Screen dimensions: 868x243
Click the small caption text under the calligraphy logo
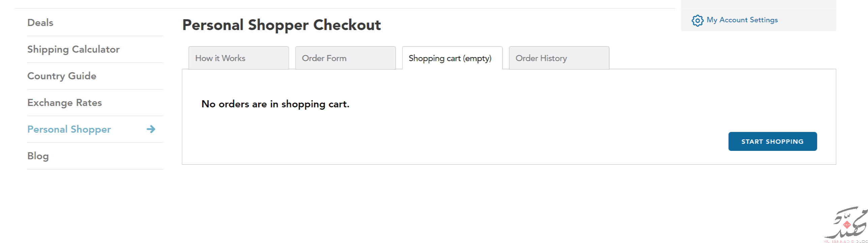(x=845, y=241)
